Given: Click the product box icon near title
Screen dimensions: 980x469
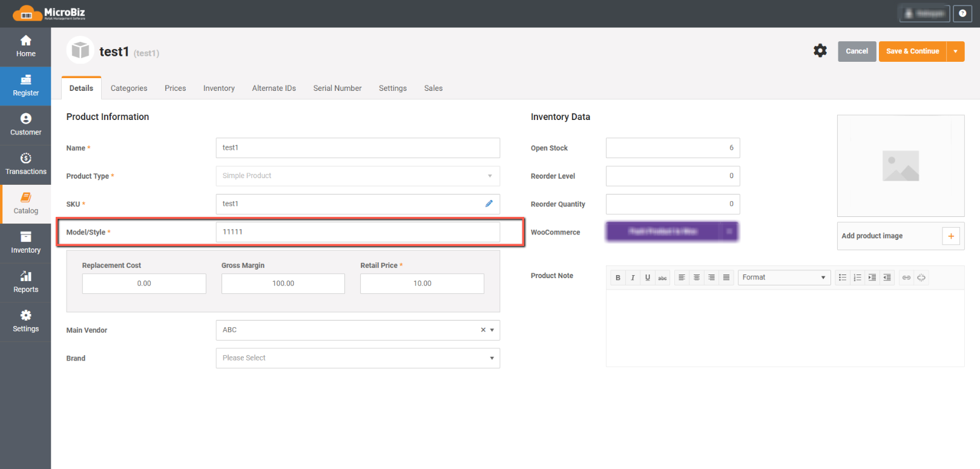Looking at the screenshot, I should point(80,51).
